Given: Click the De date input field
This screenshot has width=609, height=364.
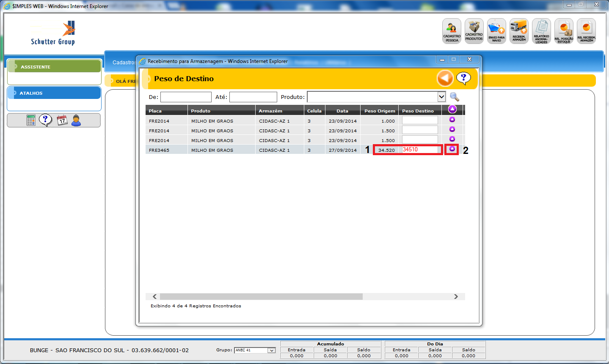Looking at the screenshot, I should coord(186,97).
